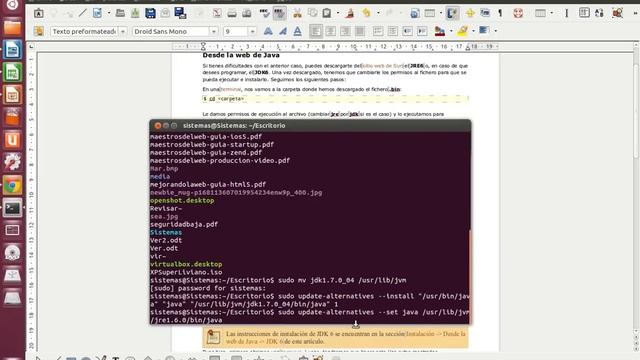
Task: Click the Copy icon
Action: click(x=312, y=13)
